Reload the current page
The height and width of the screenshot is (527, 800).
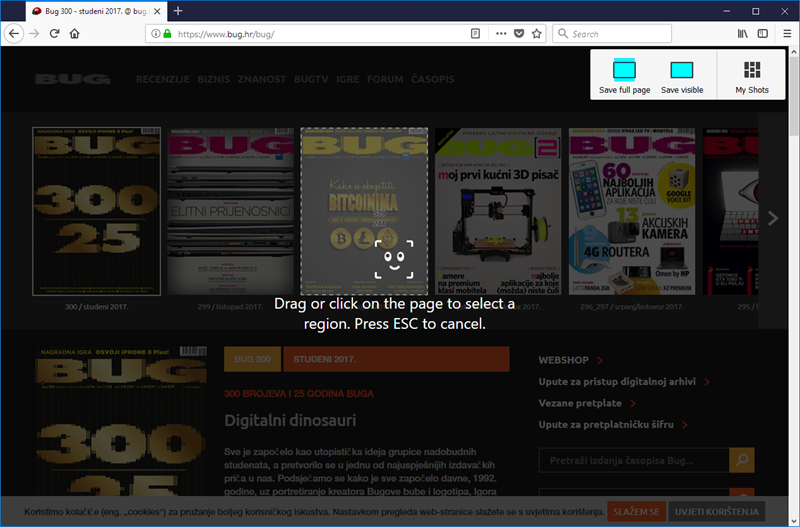53,33
